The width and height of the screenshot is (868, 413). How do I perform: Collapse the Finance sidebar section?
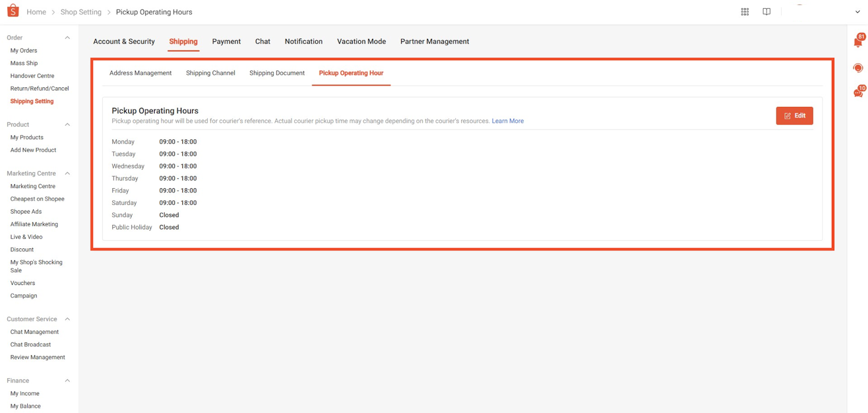click(67, 381)
